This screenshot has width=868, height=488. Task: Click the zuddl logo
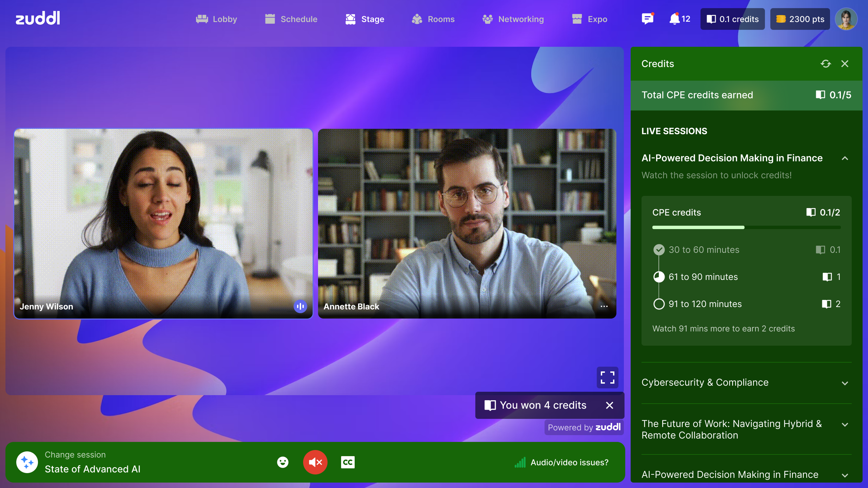pyautogui.click(x=38, y=18)
